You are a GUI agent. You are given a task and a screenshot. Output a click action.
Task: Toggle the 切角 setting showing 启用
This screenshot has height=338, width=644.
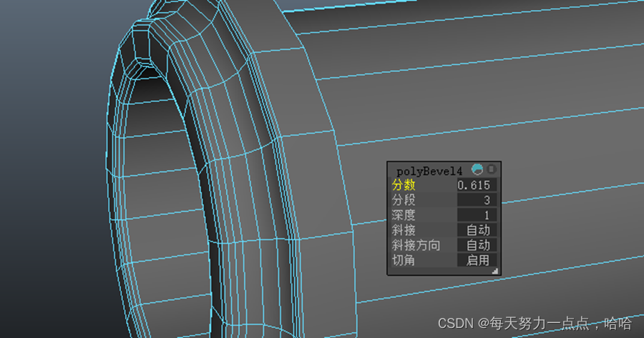pyautogui.click(x=477, y=260)
